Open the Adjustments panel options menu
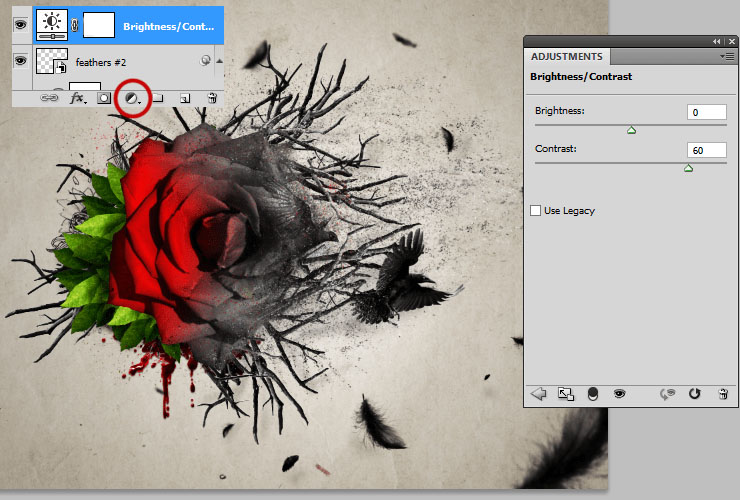The width and height of the screenshot is (740, 500). 727,57
